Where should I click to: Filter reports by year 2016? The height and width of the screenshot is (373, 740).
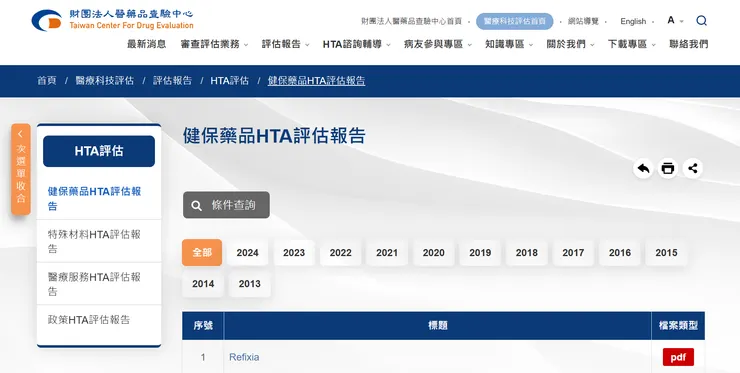pos(620,253)
